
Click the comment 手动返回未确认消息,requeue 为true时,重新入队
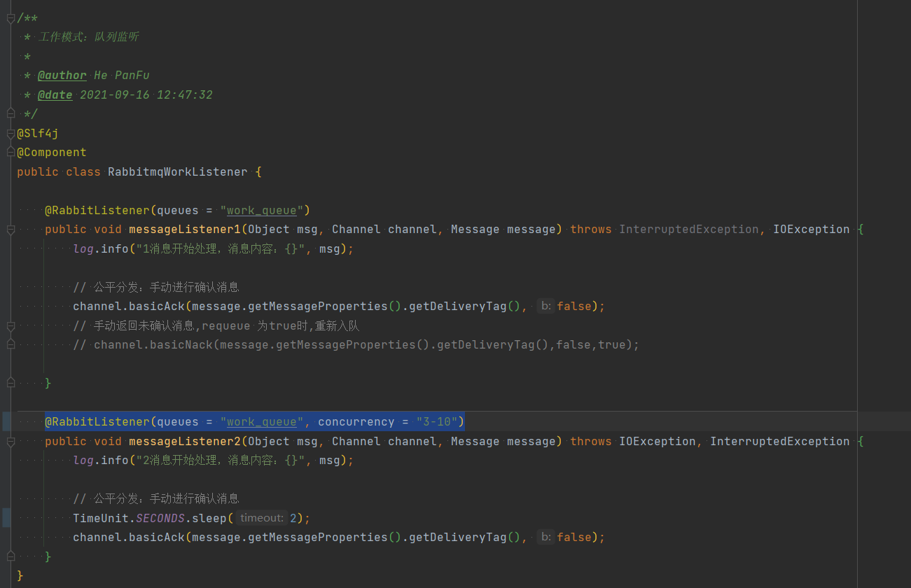(x=216, y=325)
